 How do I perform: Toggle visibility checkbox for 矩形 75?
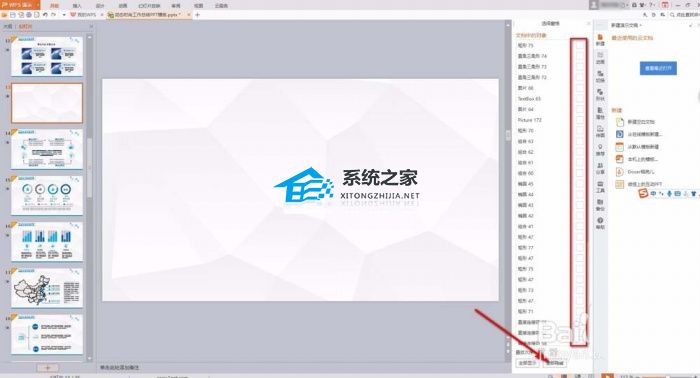(x=579, y=45)
